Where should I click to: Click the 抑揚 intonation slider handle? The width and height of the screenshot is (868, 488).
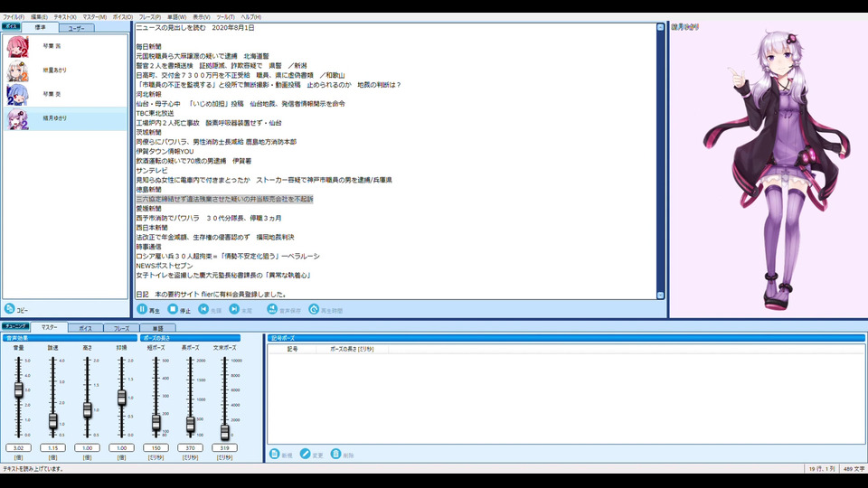tap(122, 398)
